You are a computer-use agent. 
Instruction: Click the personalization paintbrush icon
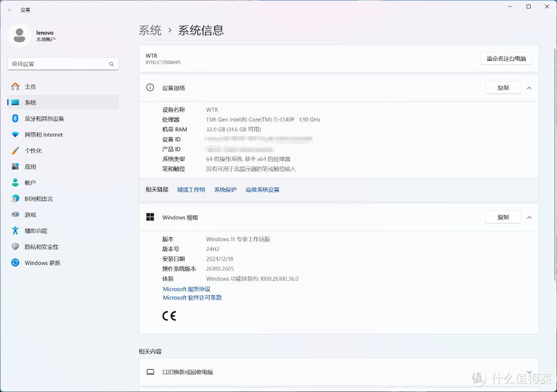pos(15,150)
